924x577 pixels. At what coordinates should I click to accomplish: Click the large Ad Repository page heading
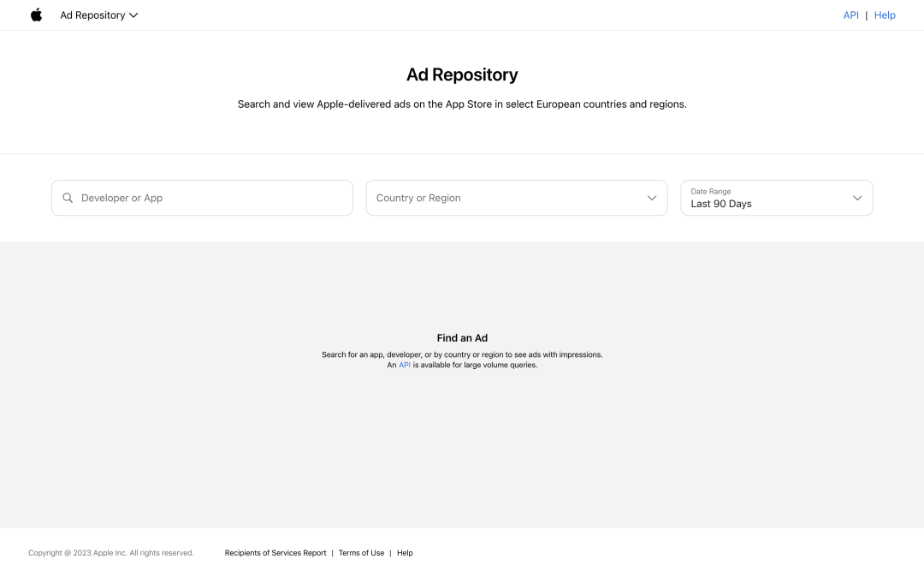(x=462, y=74)
